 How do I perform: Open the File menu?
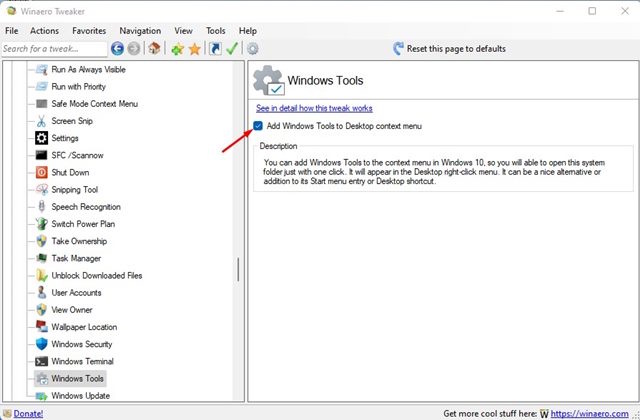(11, 31)
